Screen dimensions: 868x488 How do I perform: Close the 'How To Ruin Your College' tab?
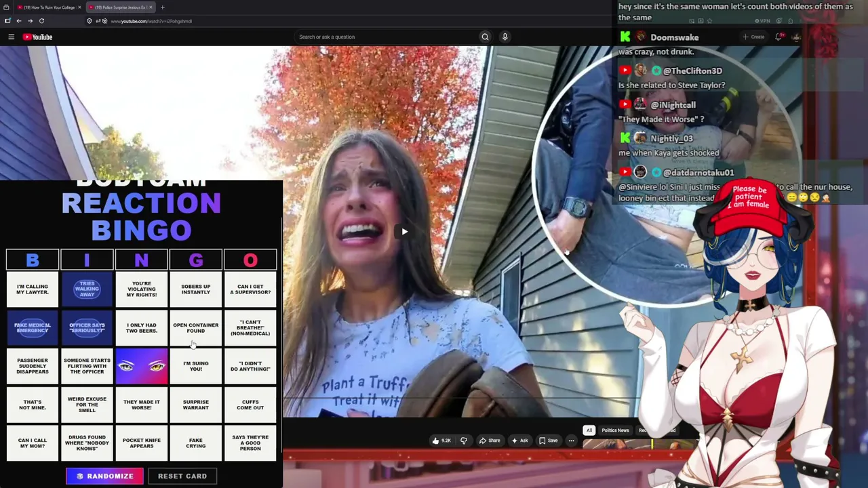pos(79,7)
